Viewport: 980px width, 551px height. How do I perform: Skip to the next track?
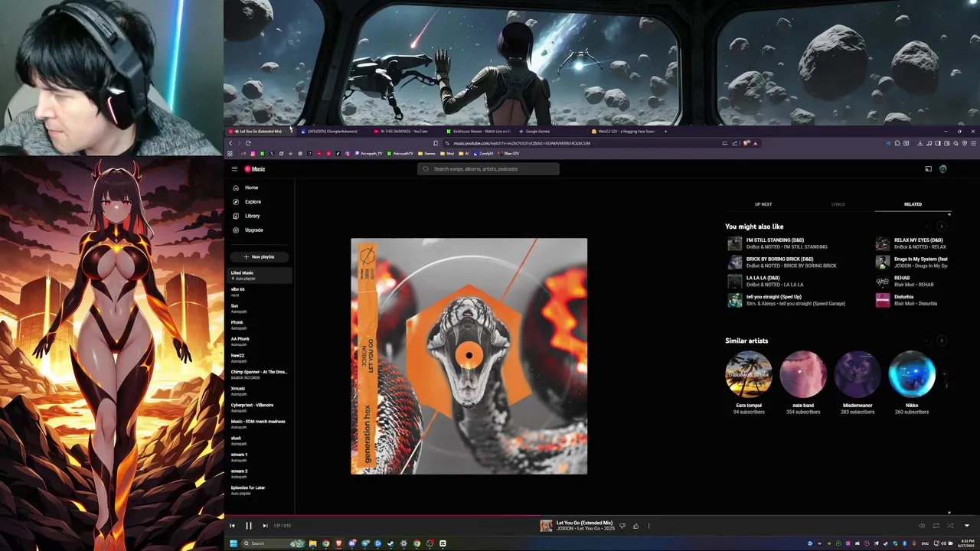[265, 526]
